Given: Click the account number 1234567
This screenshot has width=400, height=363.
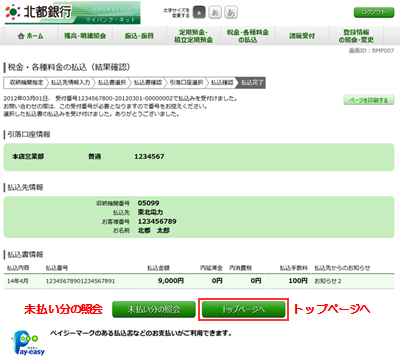Looking at the screenshot, I should click(149, 156).
